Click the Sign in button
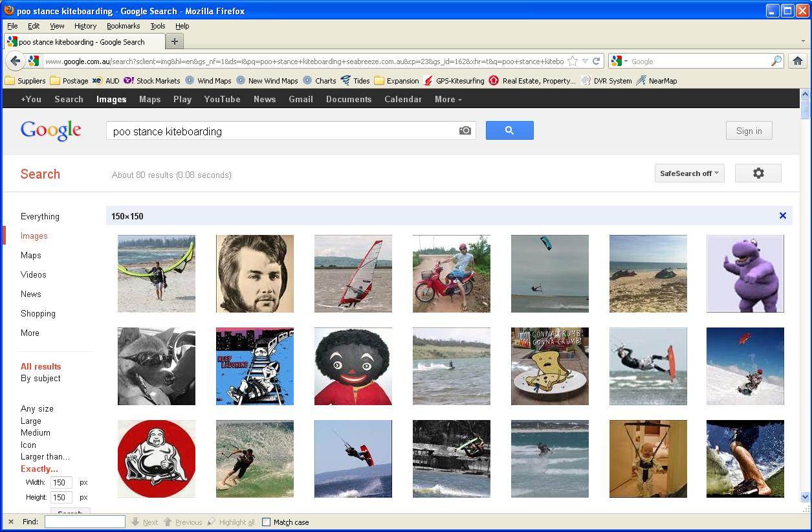Viewport: 812px width, 532px height. click(749, 131)
